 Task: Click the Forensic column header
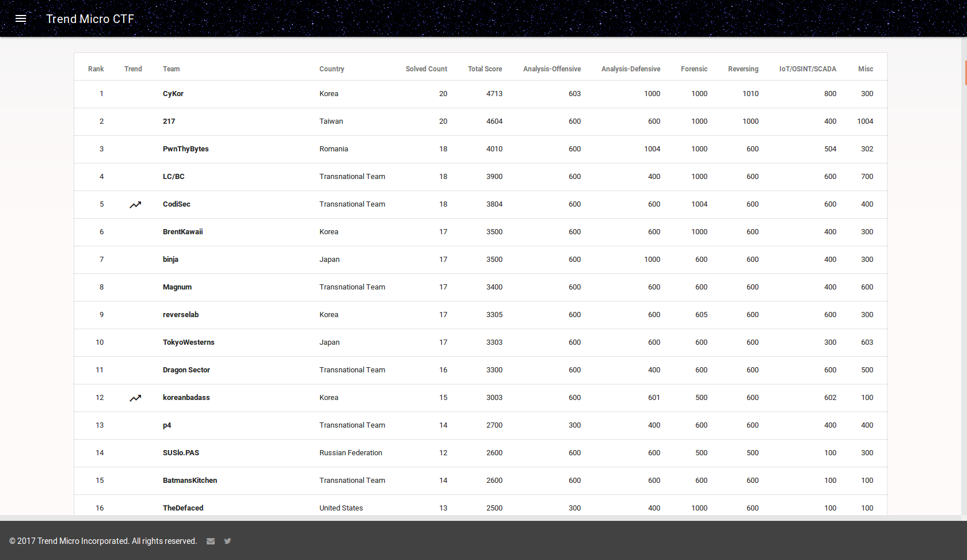pos(694,69)
